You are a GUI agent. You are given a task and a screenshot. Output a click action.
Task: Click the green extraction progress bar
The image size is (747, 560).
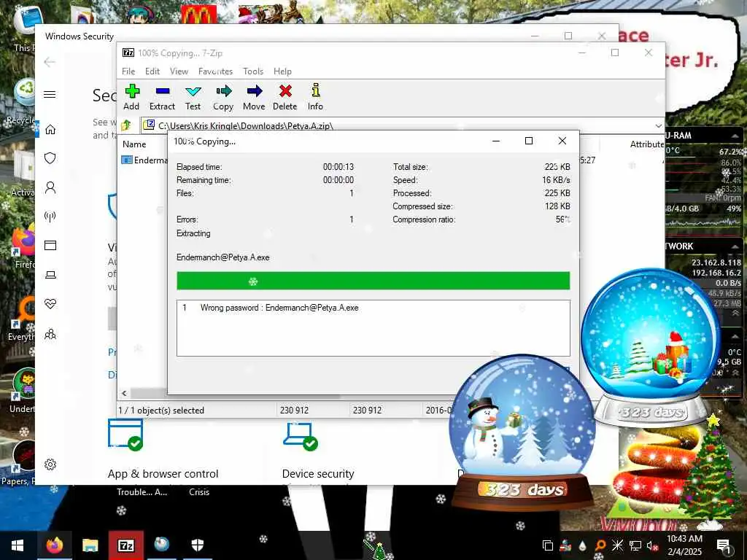[373, 281]
